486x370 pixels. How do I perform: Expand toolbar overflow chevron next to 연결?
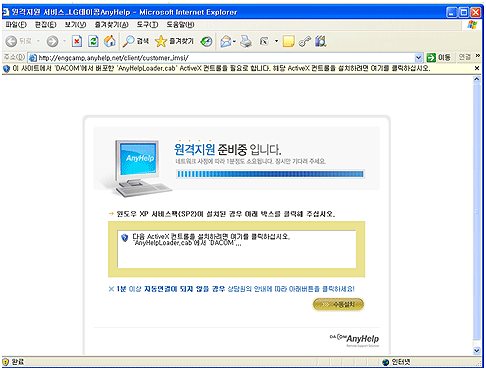point(478,56)
